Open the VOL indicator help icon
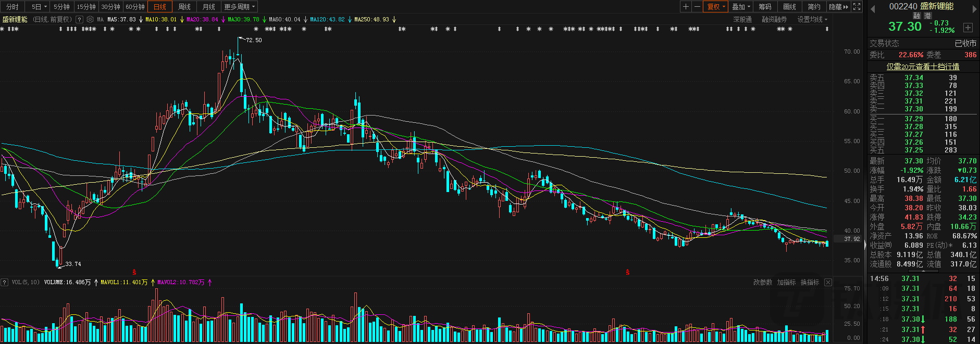Screen dimensions: 980x344 [x=5, y=282]
